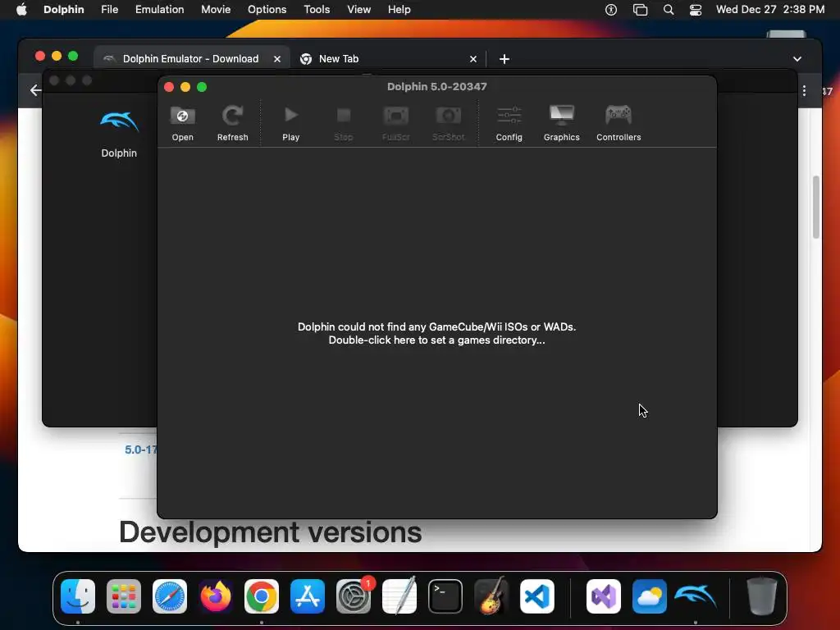Refresh the game list in Dolphin
This screenshot has height=630, width=840.
tap(232, 123)
